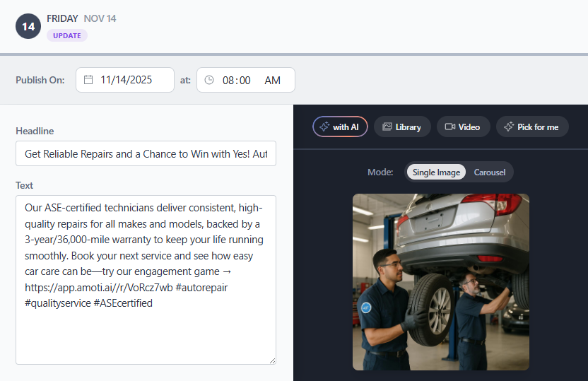
Task: Click the sparkle icon on the with AI button
Action: (x=324, y=127)
